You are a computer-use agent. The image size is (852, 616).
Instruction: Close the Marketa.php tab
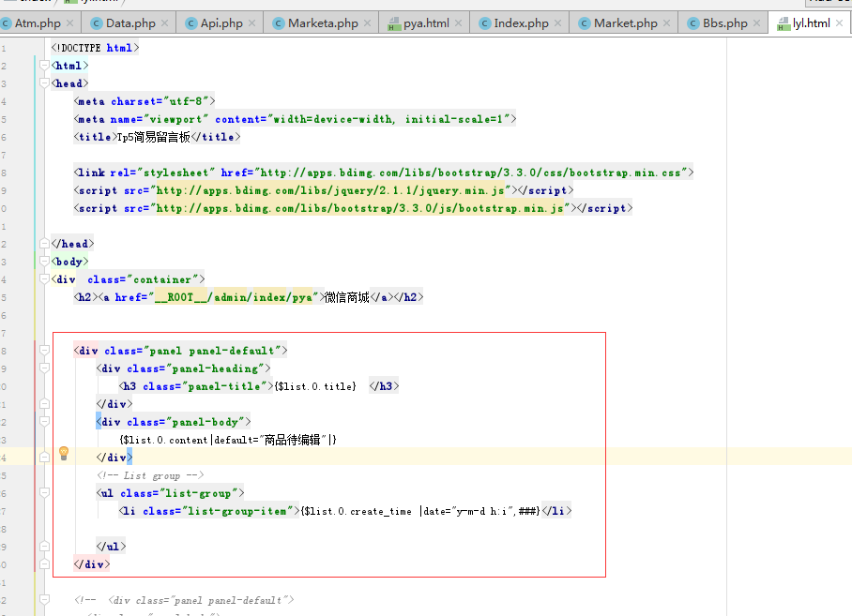point(367,23)
